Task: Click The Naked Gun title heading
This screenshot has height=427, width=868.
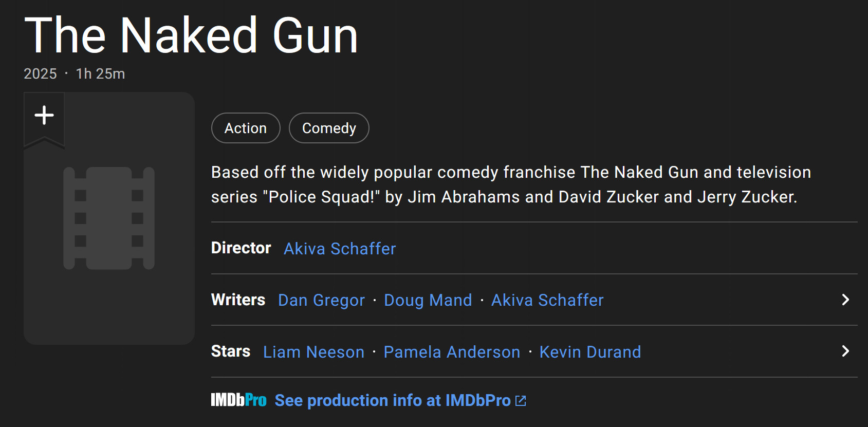Action: tap(191, 35)
